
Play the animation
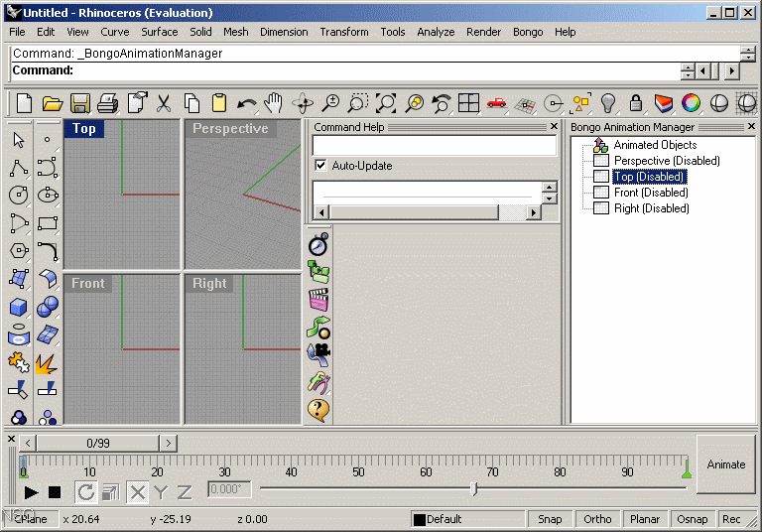click(31, 492)
